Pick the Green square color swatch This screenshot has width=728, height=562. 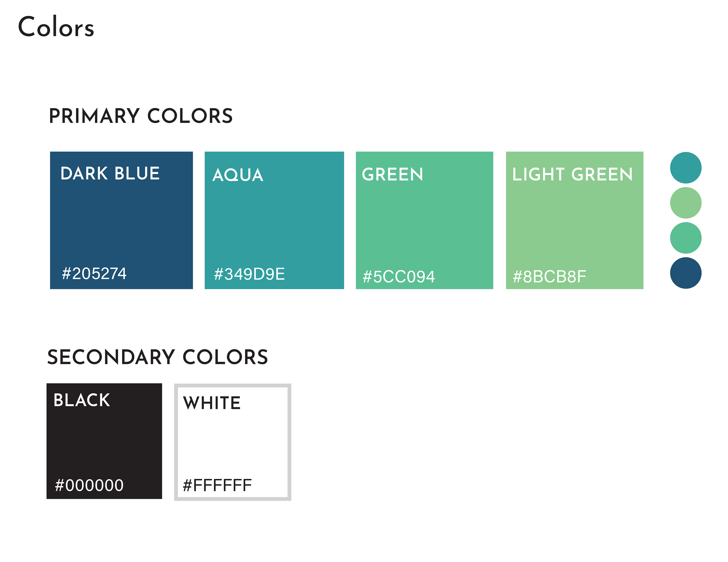pos(424,220)
